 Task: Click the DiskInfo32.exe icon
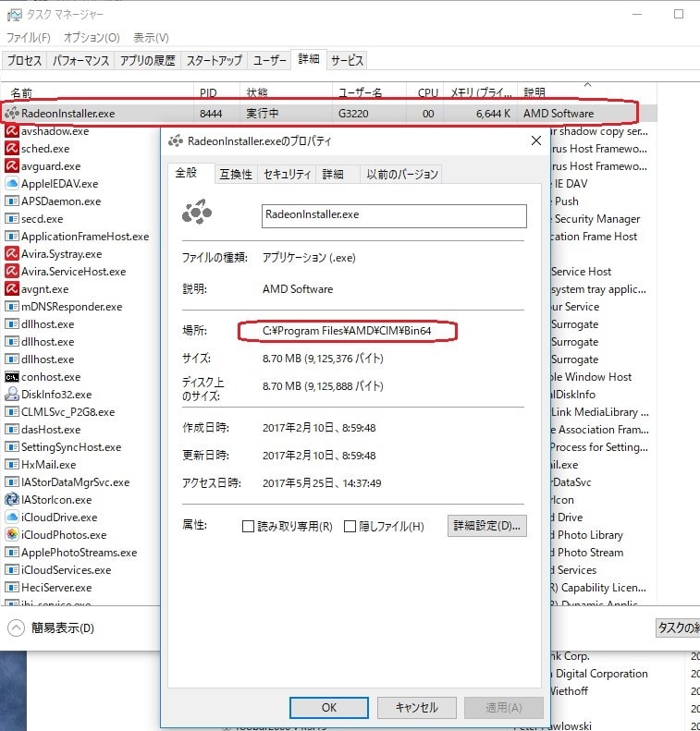(12, 395)
